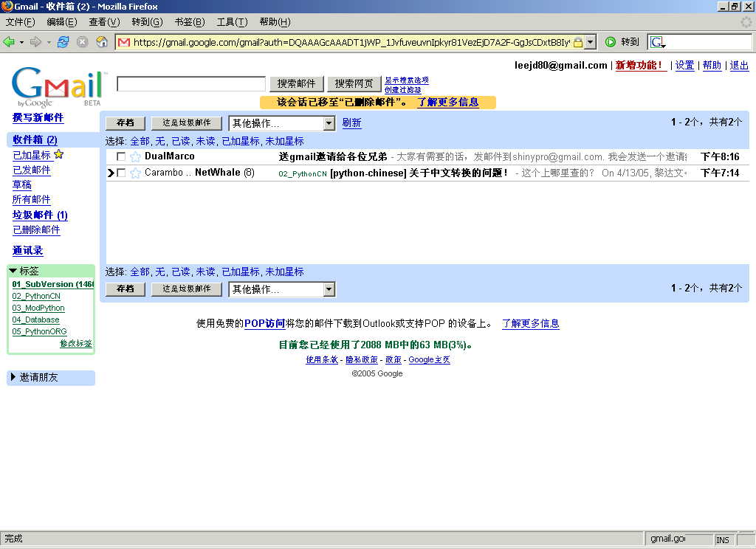
Task: Tick the checkbox for Carambo NetWhale conversation
Action: tap(121, 173)
